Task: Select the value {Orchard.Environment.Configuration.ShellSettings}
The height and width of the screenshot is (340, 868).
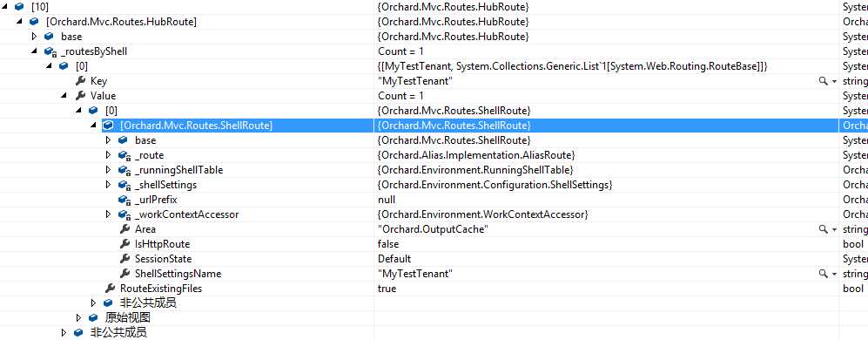Action: (x=495, y=185)
